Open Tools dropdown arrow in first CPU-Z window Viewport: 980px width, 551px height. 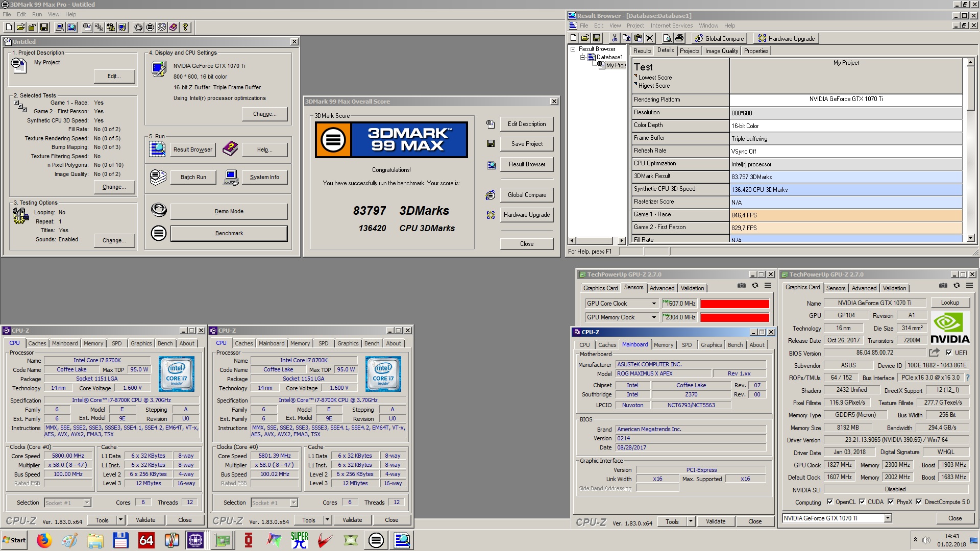pos(120,520)
